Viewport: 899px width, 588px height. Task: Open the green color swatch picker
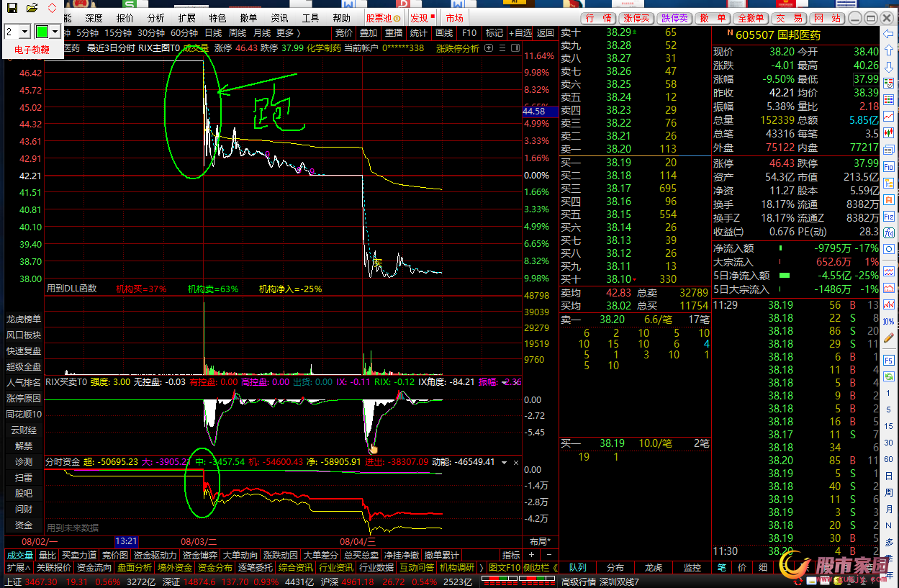[x=48, y=32]
